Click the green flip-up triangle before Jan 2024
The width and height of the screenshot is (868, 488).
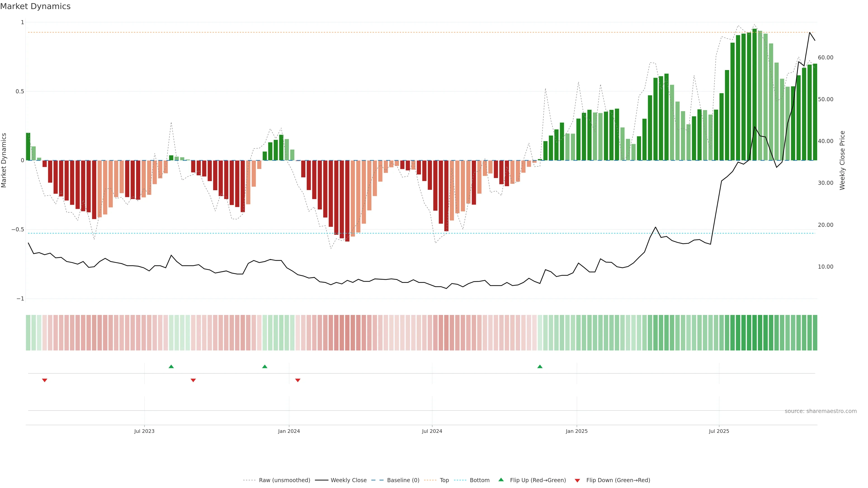(x=264, y=366)
